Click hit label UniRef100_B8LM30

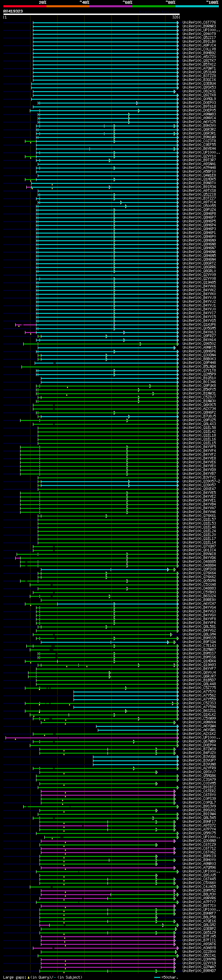click(199, 894)
